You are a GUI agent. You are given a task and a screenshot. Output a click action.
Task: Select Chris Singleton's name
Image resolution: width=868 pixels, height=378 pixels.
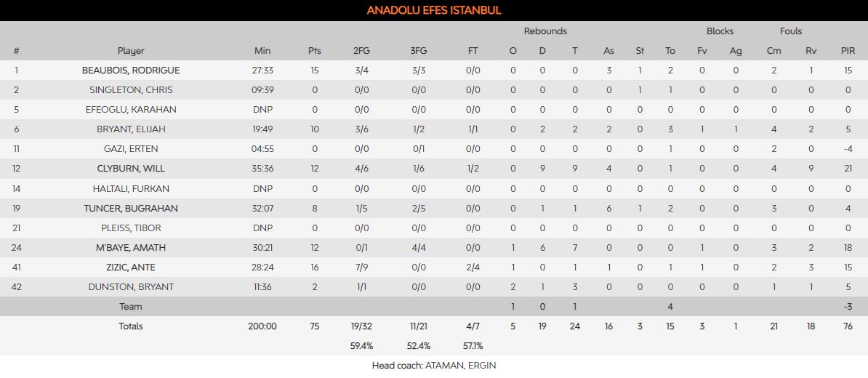click(x=131, y=90)
